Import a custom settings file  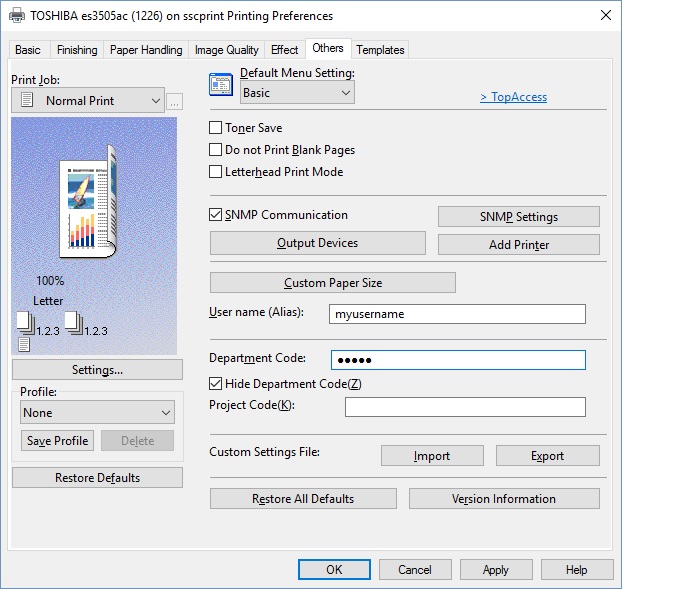point(432,455)
